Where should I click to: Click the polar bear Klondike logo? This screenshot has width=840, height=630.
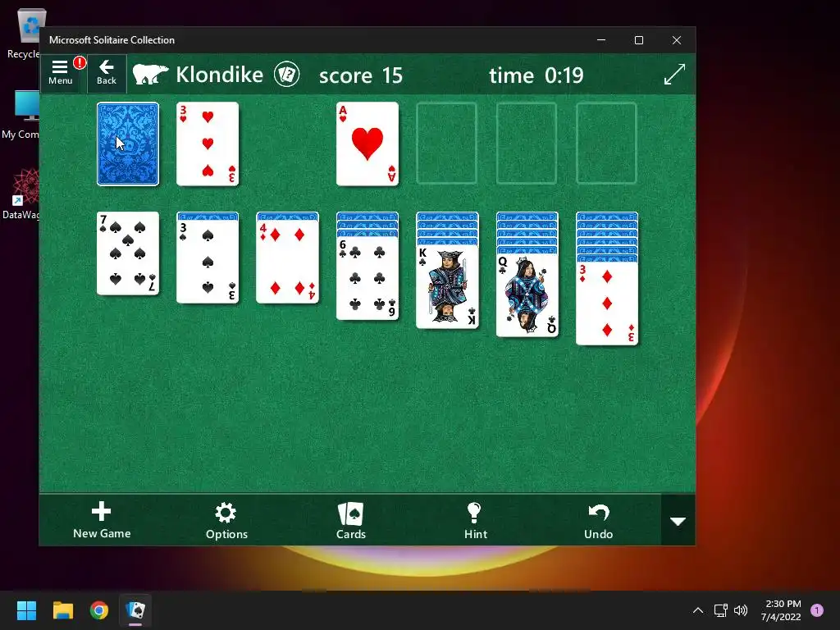(150, 75)
